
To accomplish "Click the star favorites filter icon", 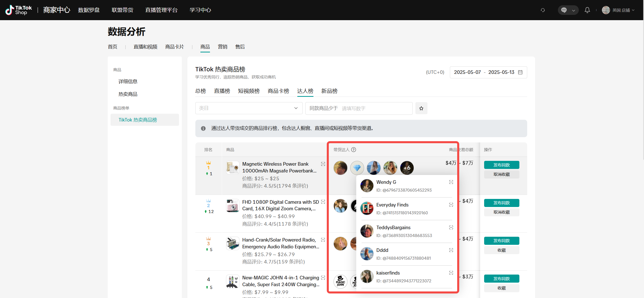I will click(421, 108).
